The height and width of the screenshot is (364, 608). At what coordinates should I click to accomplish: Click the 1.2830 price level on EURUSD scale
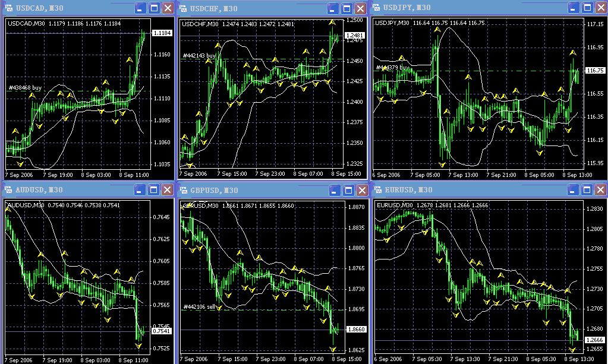594,208
